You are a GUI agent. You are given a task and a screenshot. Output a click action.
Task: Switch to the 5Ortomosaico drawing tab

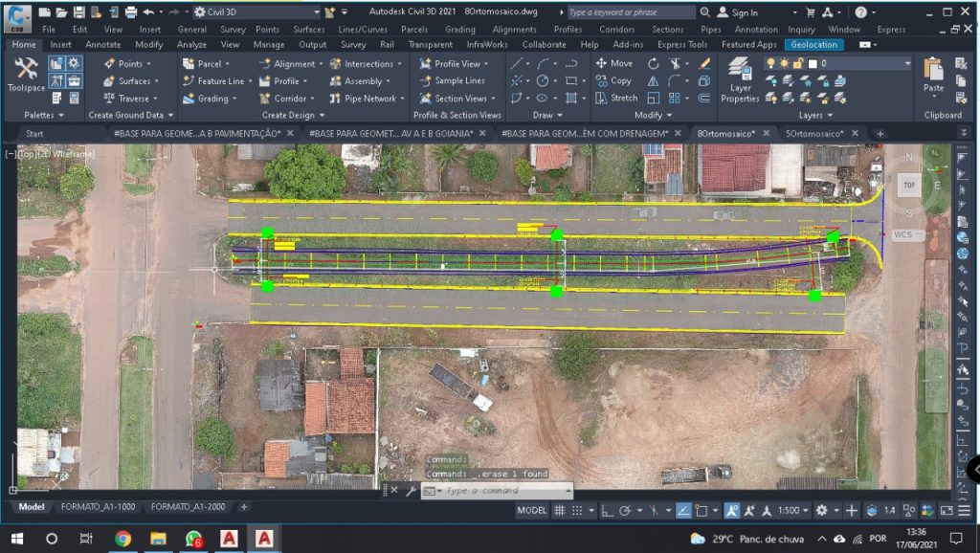815,133
